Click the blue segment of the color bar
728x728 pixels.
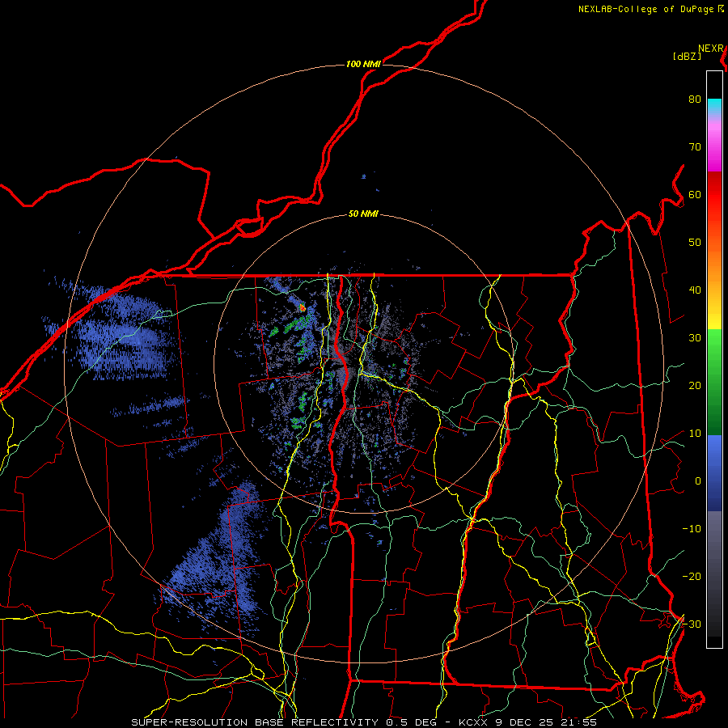click(x=714, y=473)
